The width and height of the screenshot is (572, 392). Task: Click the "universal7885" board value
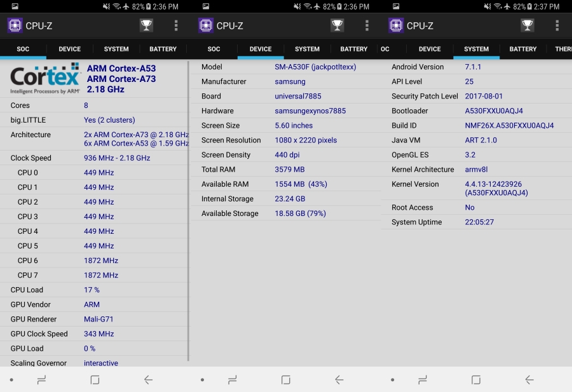tap(298, 96)
